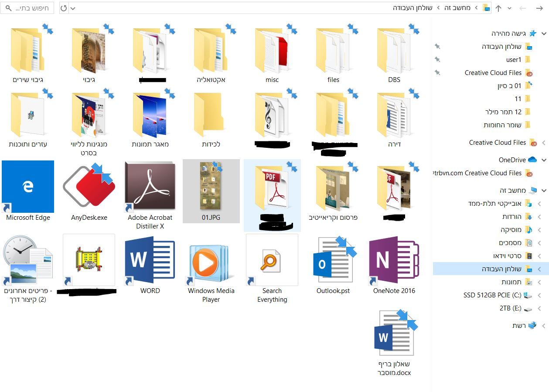Collapse the OneDrive section
The image size is (549, 392).
544,160
